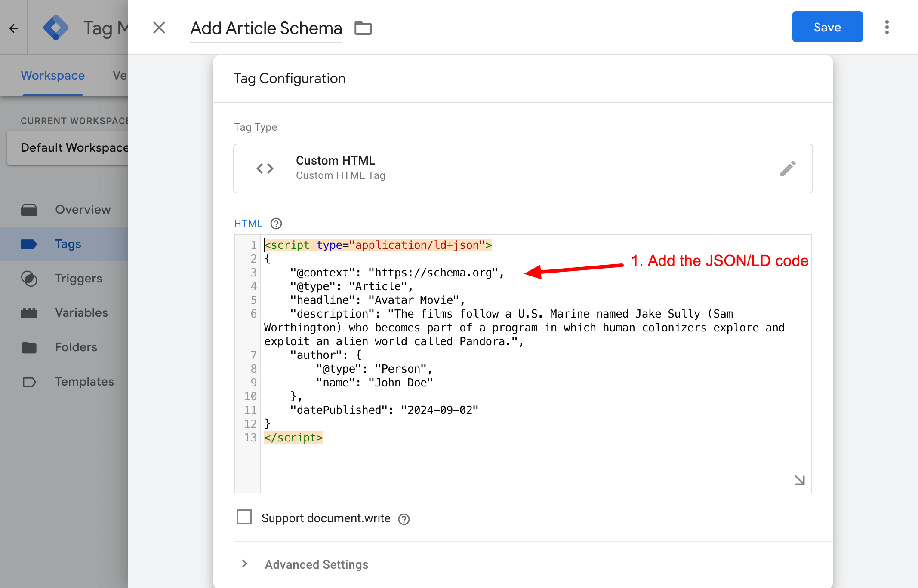Open the Triggers section
Viewport: 918px width, 588px height.
[x=79, y=278]
